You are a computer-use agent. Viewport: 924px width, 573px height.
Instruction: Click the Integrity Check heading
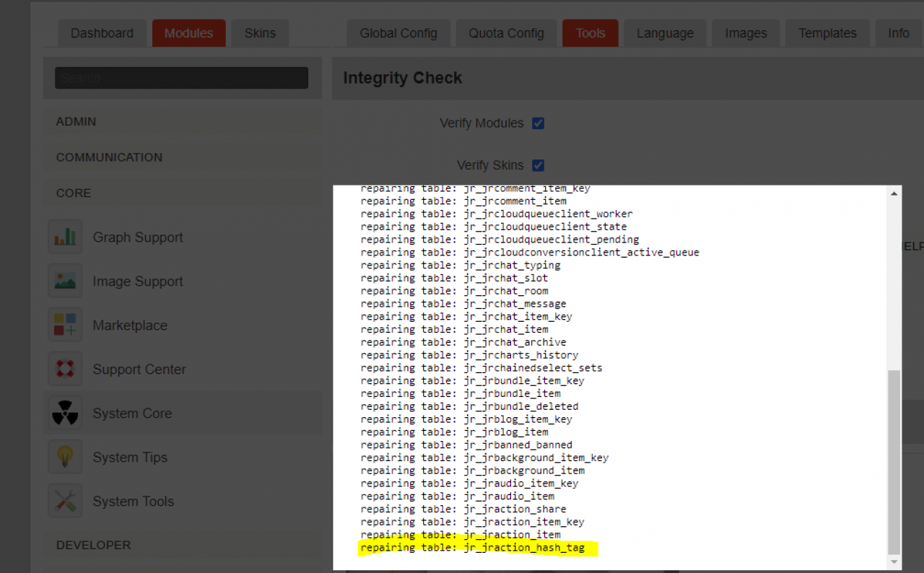402,78
